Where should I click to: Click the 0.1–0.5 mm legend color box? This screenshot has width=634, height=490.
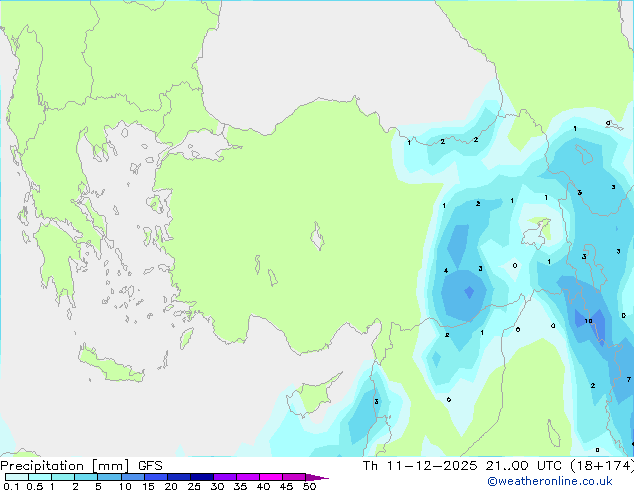point(17,477)
